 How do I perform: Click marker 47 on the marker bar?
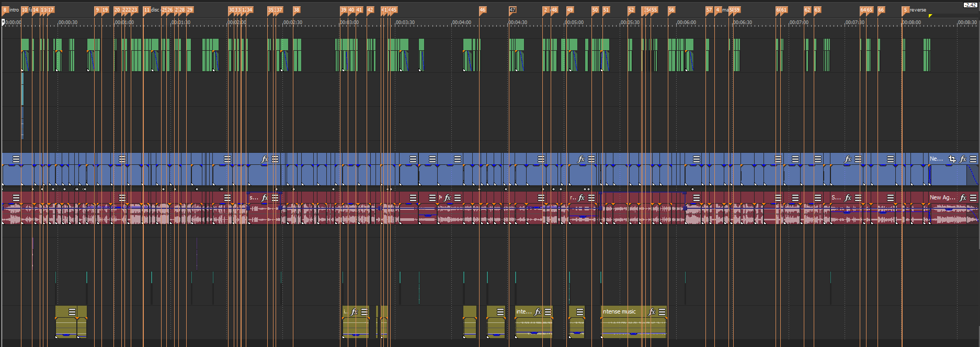512,10
